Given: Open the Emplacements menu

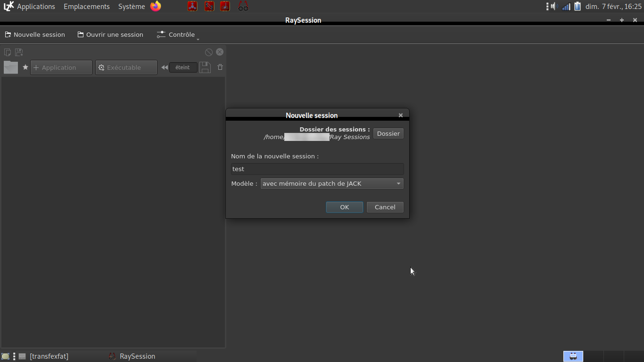Looking at the screenshot, I should (x=87, y=7).
